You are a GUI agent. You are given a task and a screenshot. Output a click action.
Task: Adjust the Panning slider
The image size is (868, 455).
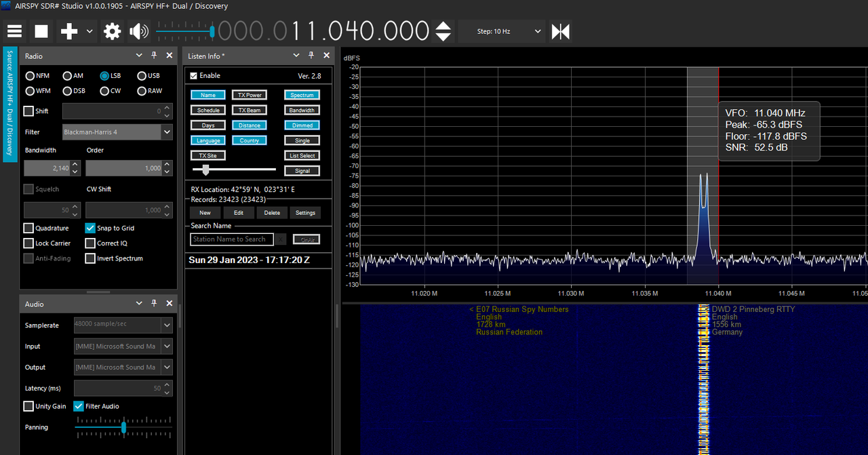[x=123, y=427]
